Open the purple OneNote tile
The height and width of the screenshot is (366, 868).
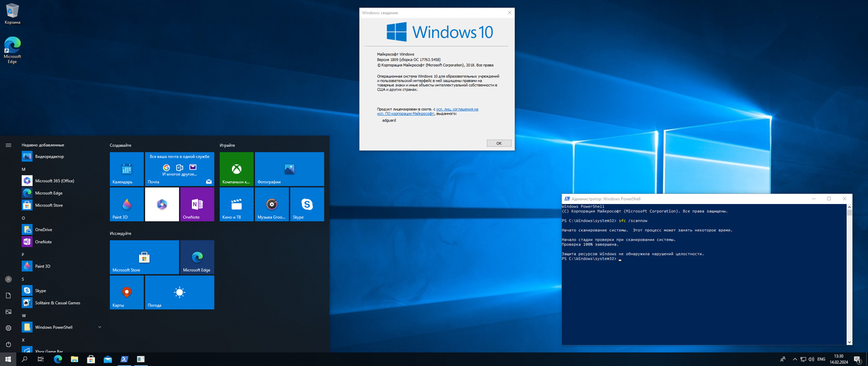coord(197,204)
